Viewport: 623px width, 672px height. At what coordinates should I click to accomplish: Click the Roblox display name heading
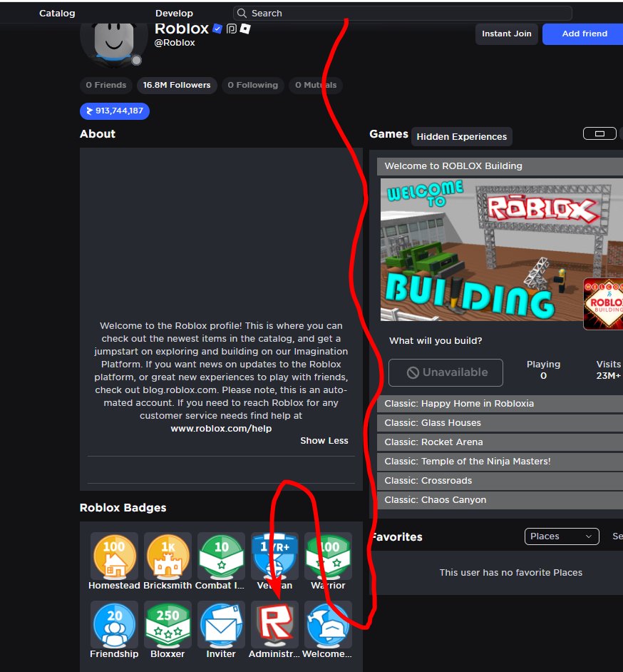click(x=182, y=29)
